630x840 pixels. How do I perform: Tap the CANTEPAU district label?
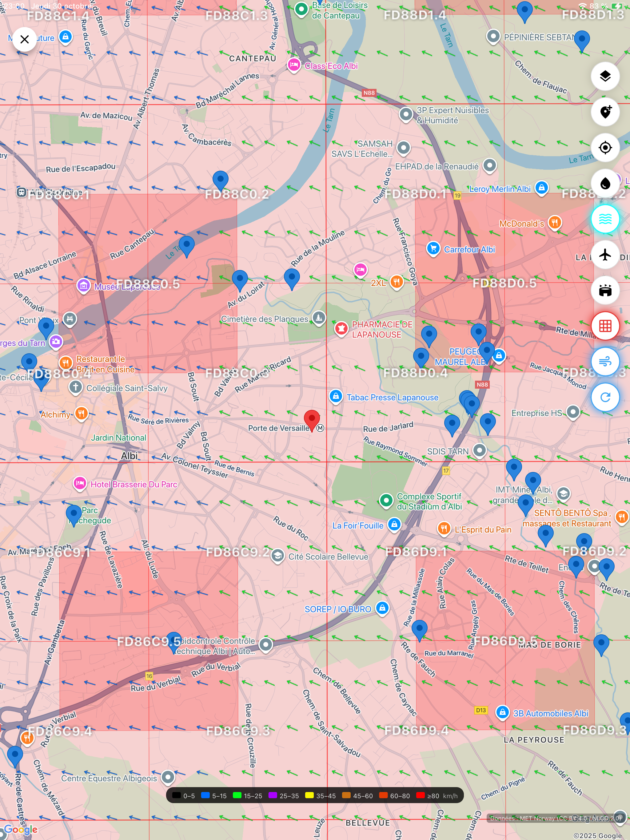click(252, 58)
